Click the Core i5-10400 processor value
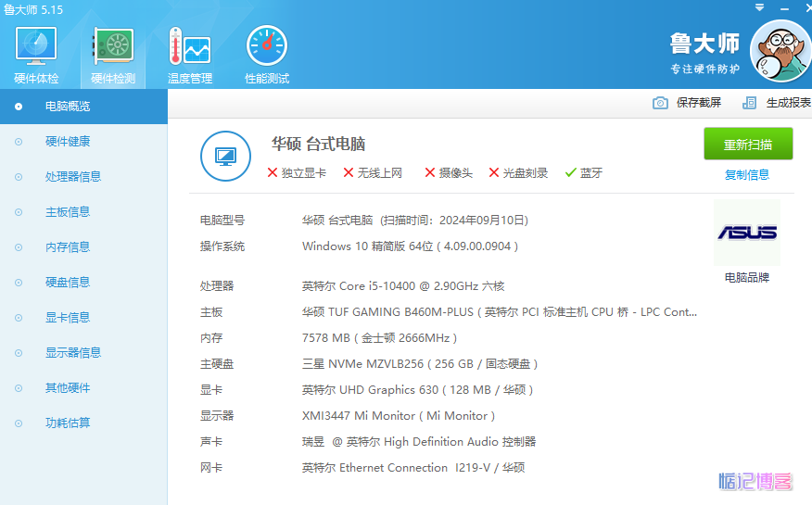The width and height of the screenshot is (812, 505). click(403, 286)
